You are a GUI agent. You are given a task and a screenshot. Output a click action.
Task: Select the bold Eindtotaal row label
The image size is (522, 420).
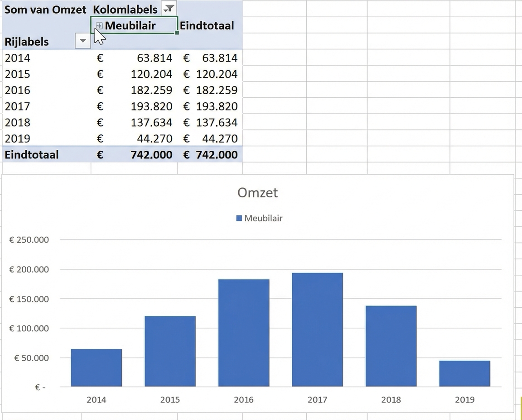[32, 155]
